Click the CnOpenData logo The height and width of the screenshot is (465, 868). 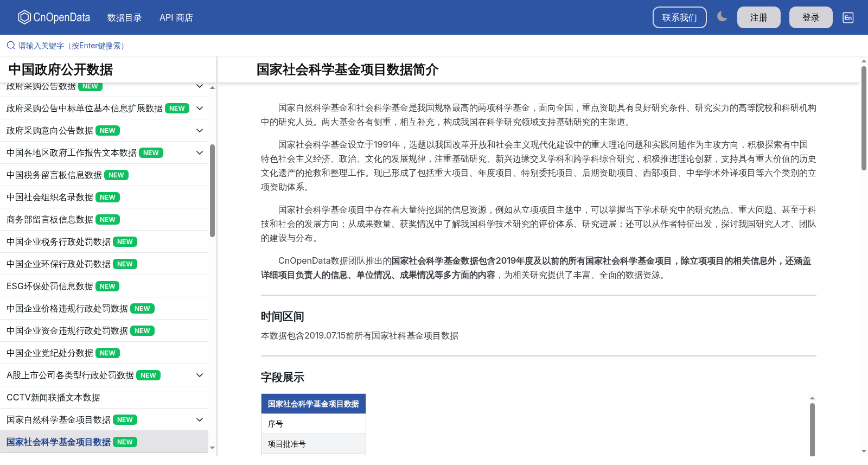point(54,17)
